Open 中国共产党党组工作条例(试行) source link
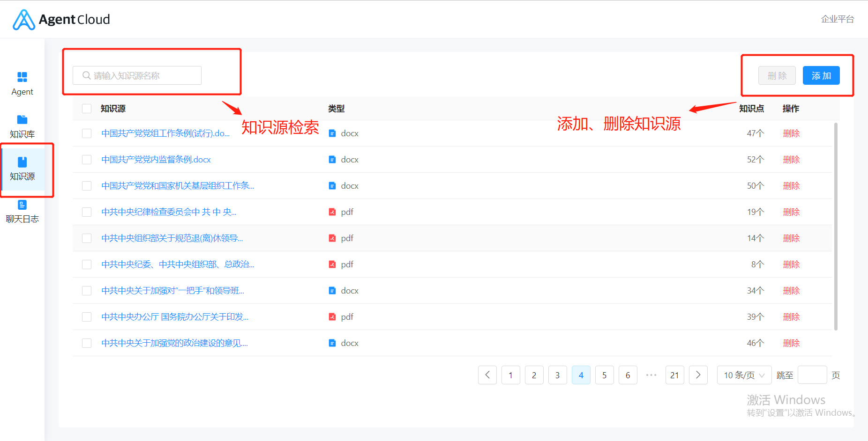 165,133
